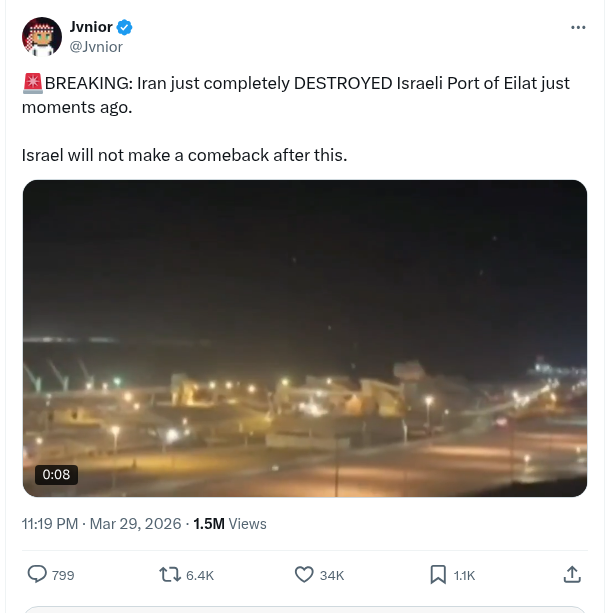This screenshot has width=608, height=613.
Task: Click the reply speech bubble icon
Action: point(37,574)
